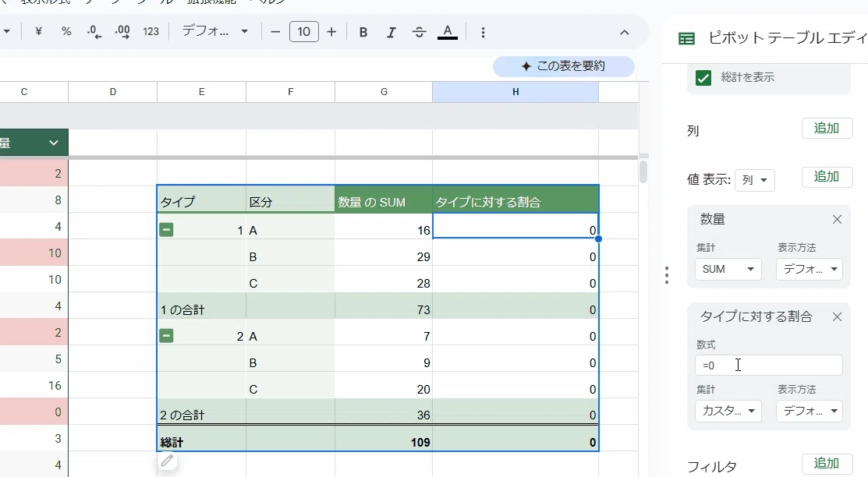The width and height of the screenshot is (868, 477).
Task: Toggle italic formatting
Action: [x=391, y=32]
